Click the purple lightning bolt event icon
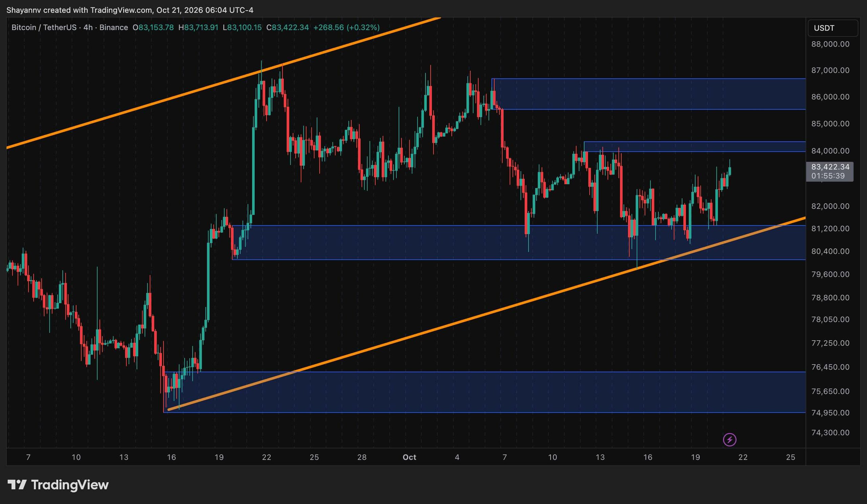 (730, 440)
